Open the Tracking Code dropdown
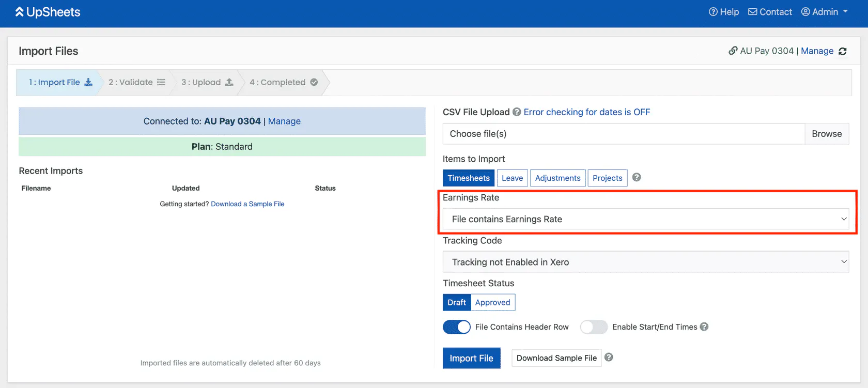Image resolution: width=868 pixels, height=388 pixels. tap(645, 262)
